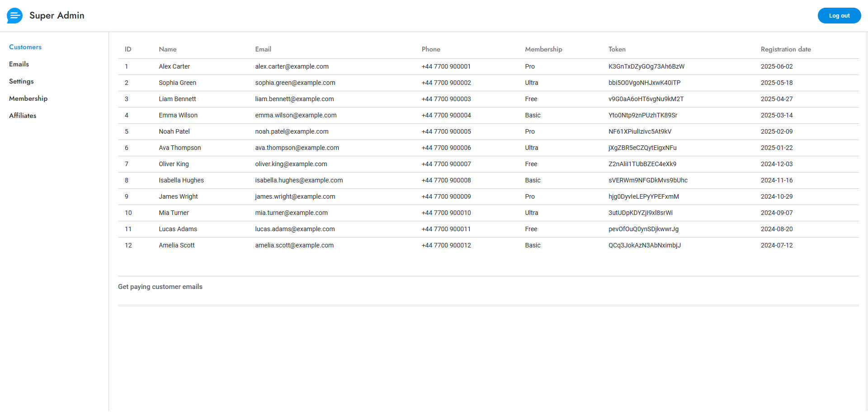
Task: Click the Membership column header
Action: point(543,49)
